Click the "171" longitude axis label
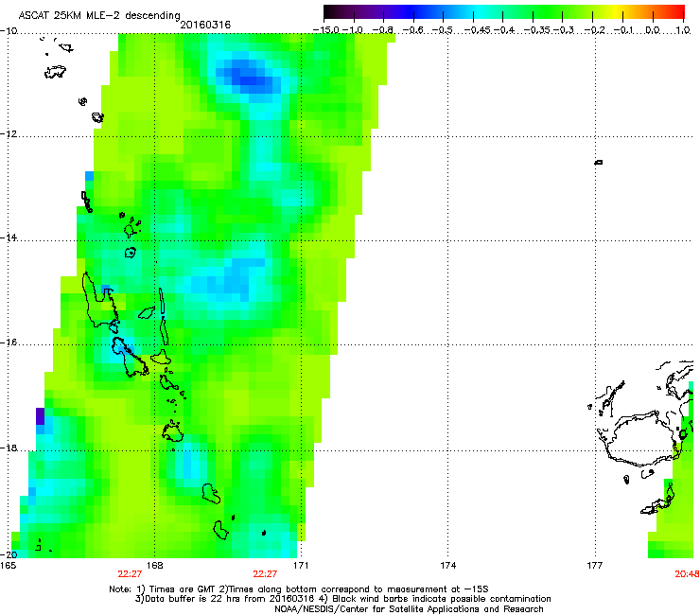The height and width of the screenshot is (615, 700). pos(301,566)
